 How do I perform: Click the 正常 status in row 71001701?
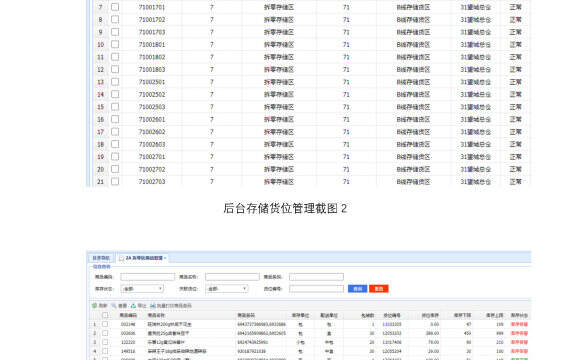[x=515, y=7]
